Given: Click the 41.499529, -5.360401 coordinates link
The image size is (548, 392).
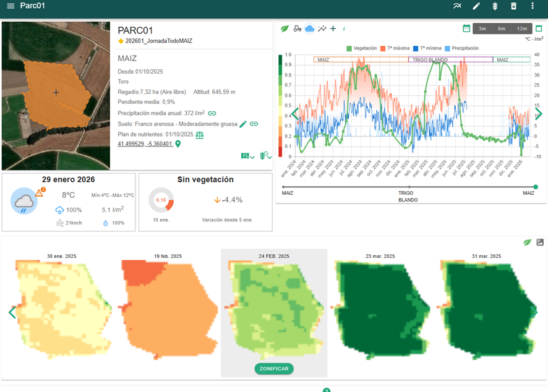Looking at the screenshot, I should (145, 144).
